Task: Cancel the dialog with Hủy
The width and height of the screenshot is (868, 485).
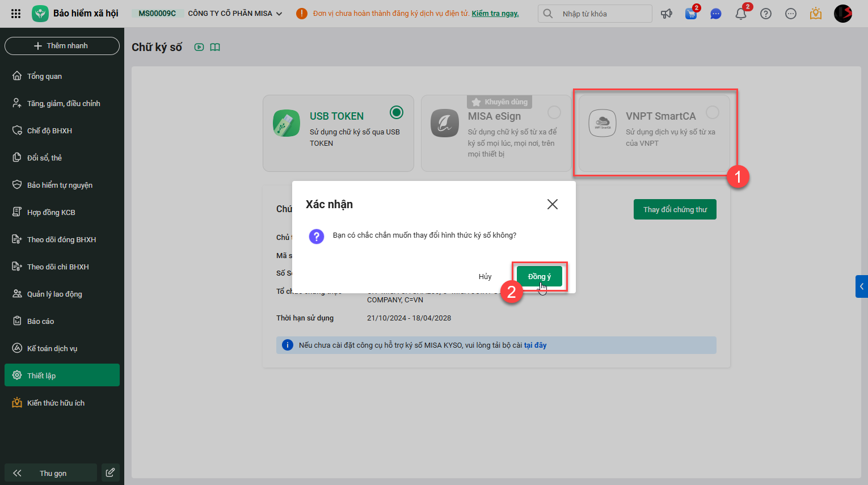Action: click(x=485, y=276)
